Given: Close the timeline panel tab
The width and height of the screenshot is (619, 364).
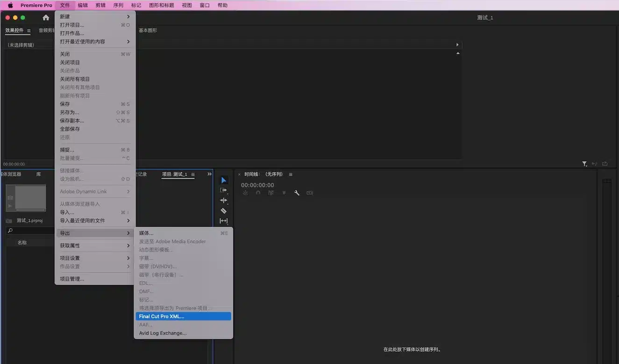Looking at the screenshot, I should pos(239,175).
